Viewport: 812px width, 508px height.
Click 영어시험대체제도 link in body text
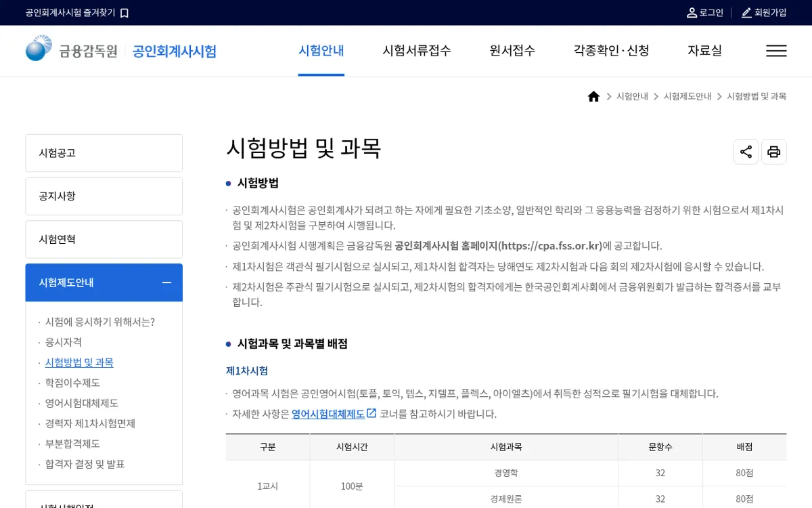pyautogui.click(x=328, y=414)
